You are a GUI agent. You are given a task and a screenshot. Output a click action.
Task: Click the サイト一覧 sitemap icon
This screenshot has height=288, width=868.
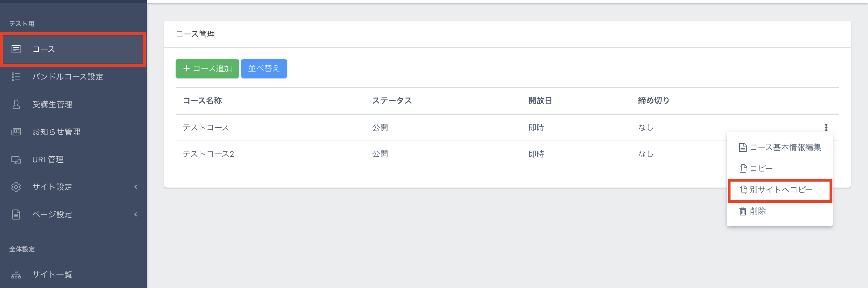16,275
